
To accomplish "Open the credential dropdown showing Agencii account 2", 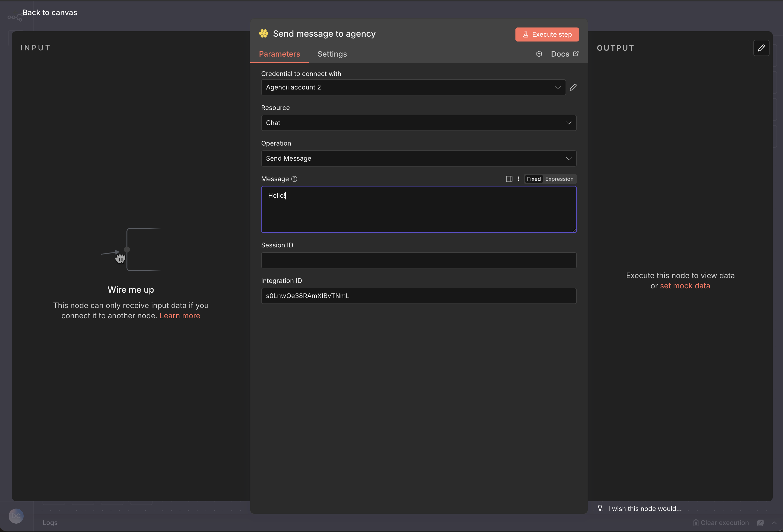I will point(413,87).
